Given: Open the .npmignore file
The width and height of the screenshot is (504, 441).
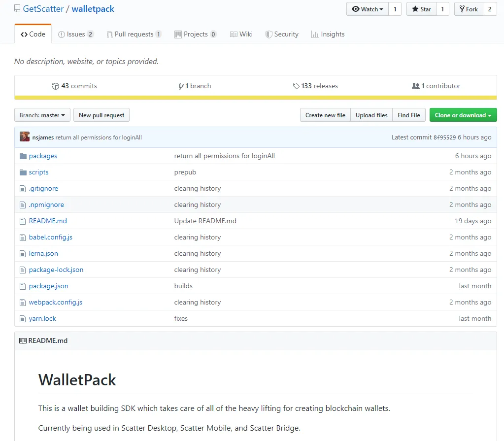Looking at the screenshot, I should click(46, 205).
